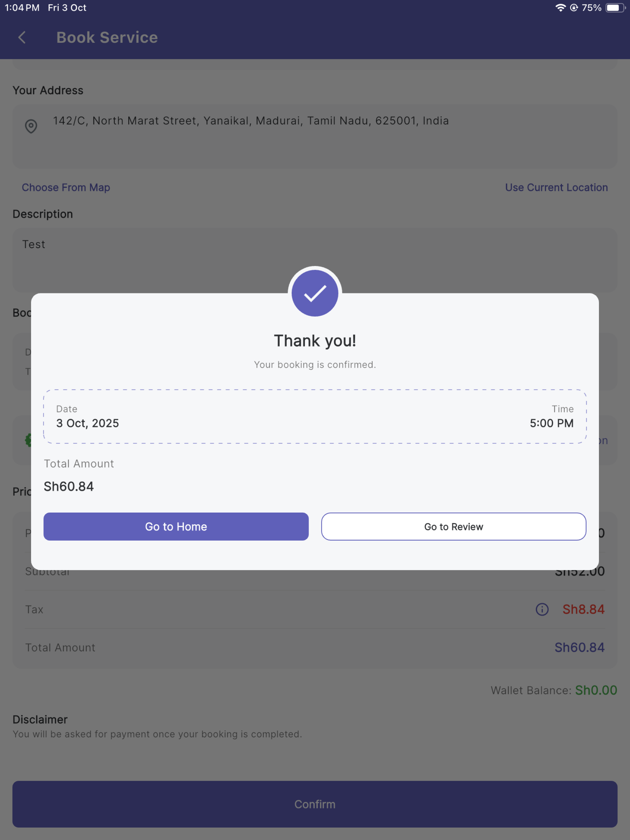Click the Wallet Balance Sh0.00 amount

point(596,690)
